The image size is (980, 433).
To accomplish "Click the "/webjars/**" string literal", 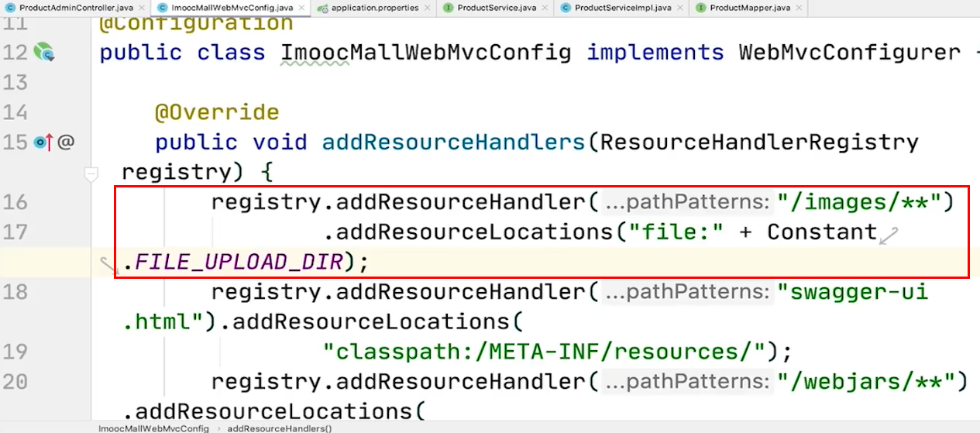I will (865, 382).
